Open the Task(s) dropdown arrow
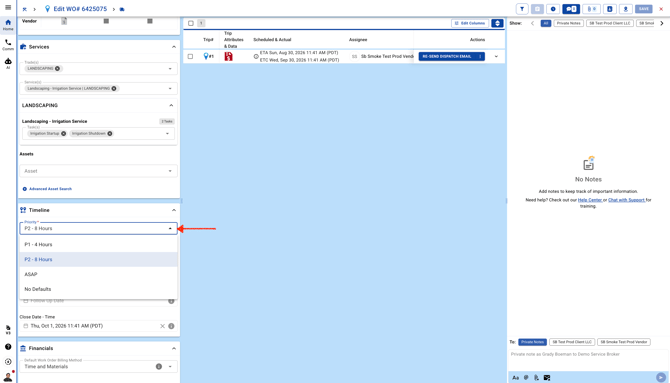This screenshot has width=670, height=383. point(168,133)
